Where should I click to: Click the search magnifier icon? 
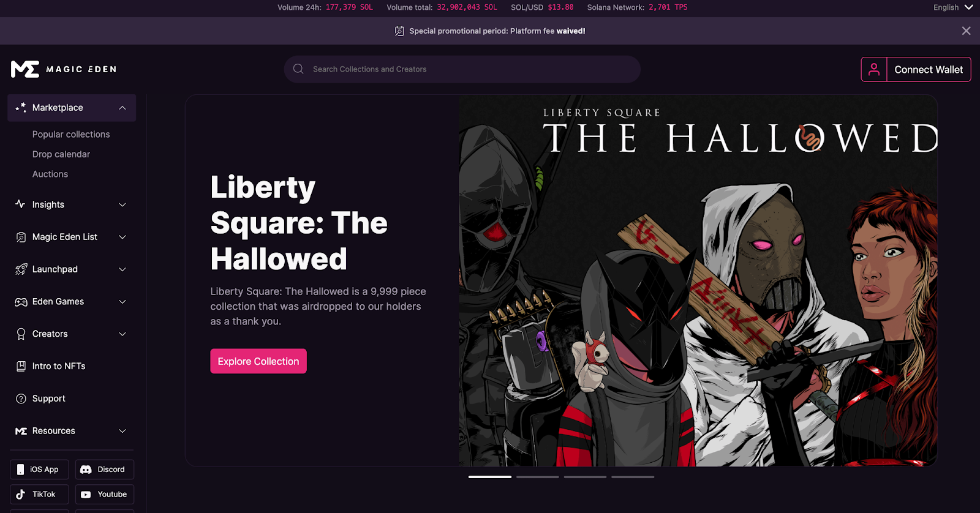click(298, 69)
